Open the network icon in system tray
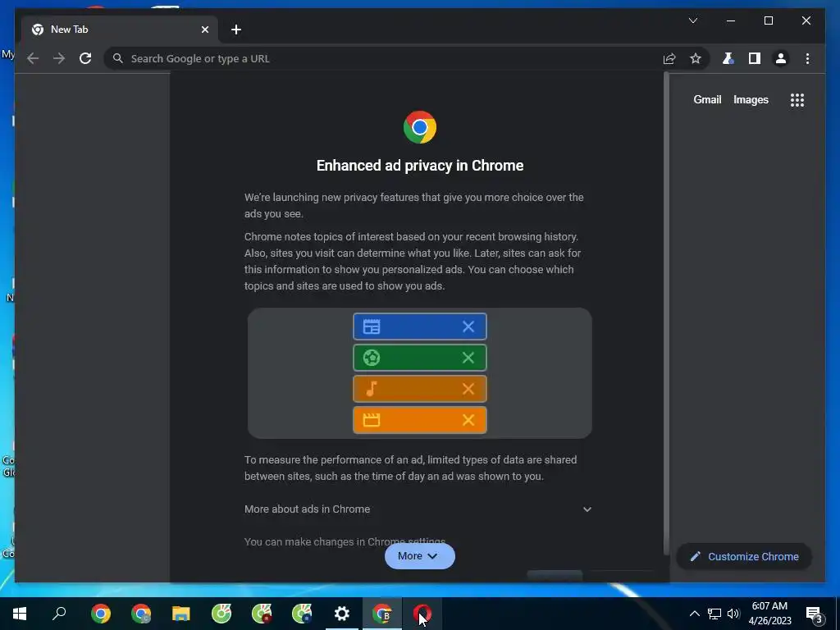Image resolution: width=840 pixels, height=630 pixels. pyautogui.click(x=714, y=614)
